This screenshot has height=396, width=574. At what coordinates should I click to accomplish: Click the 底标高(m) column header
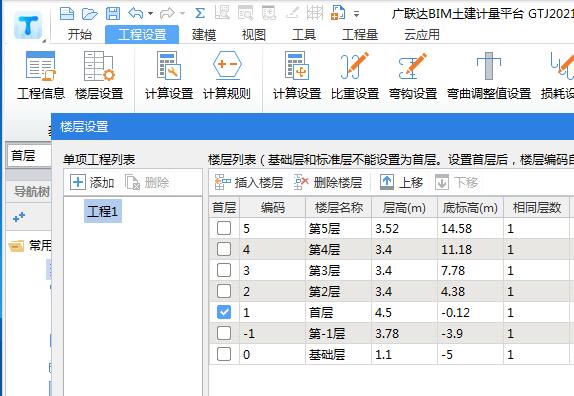(470, 208)
